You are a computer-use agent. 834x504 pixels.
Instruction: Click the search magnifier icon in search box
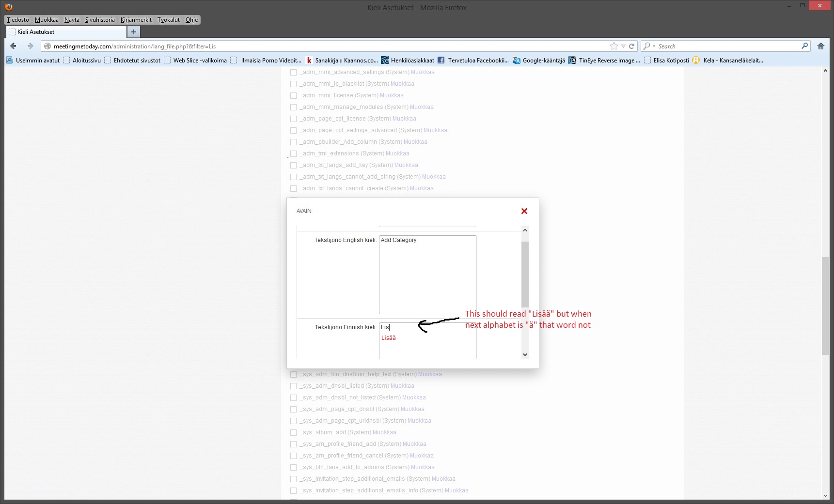coord(804,46)
